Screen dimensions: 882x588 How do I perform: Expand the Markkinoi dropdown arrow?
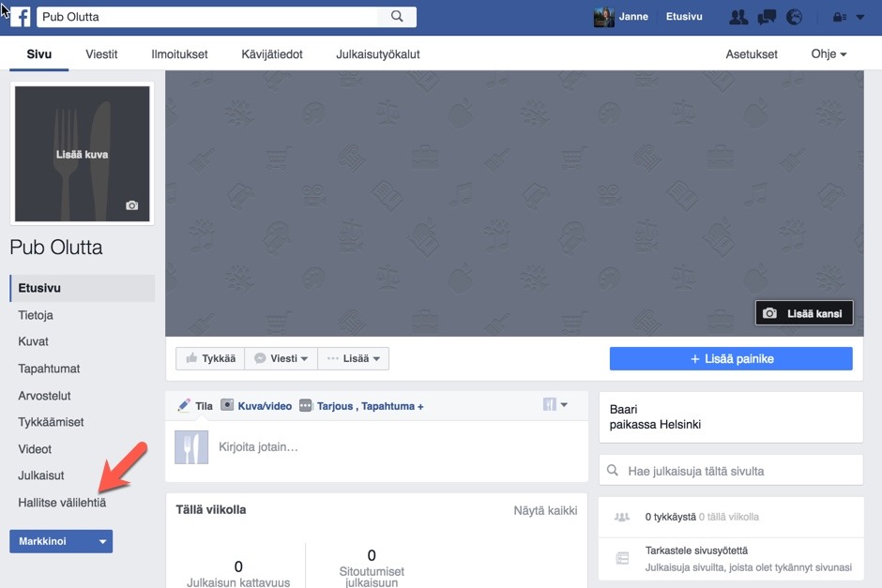point(102,541)
